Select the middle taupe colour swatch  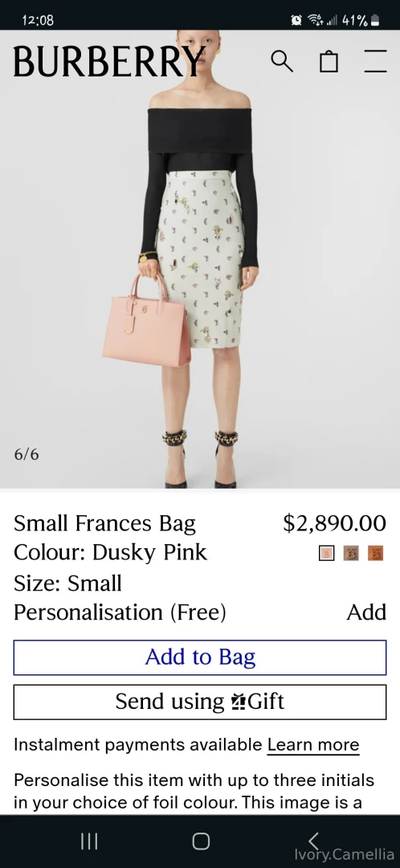[x=351, y=553]
